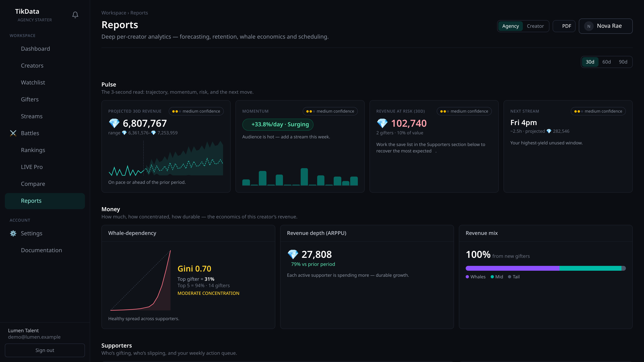Click the 'Top gifter = 31%' text
Screen dimensions: 644x362
196,279
